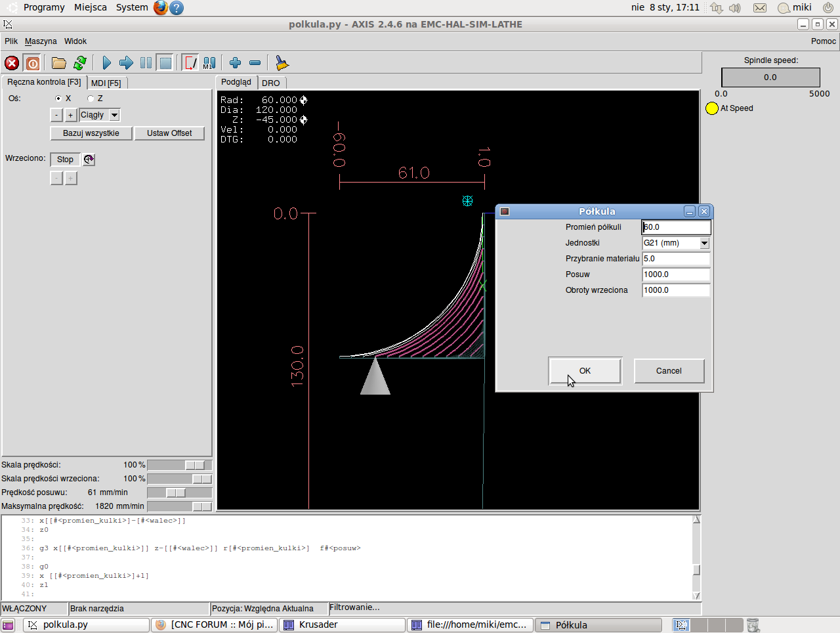Select the Podgląd preview tab
The height and width of the screenshot is (633, 840).
[x=236, y=82]
